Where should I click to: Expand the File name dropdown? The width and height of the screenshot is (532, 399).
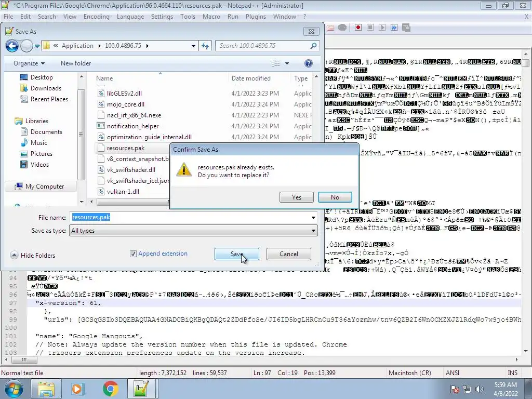pos(313,218)
